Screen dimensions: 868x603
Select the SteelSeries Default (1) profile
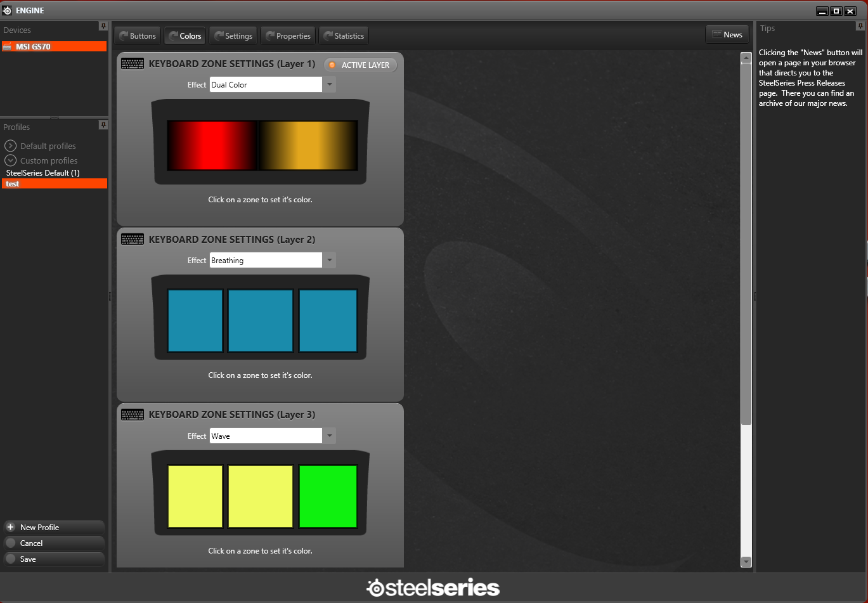tap(43, 173)
